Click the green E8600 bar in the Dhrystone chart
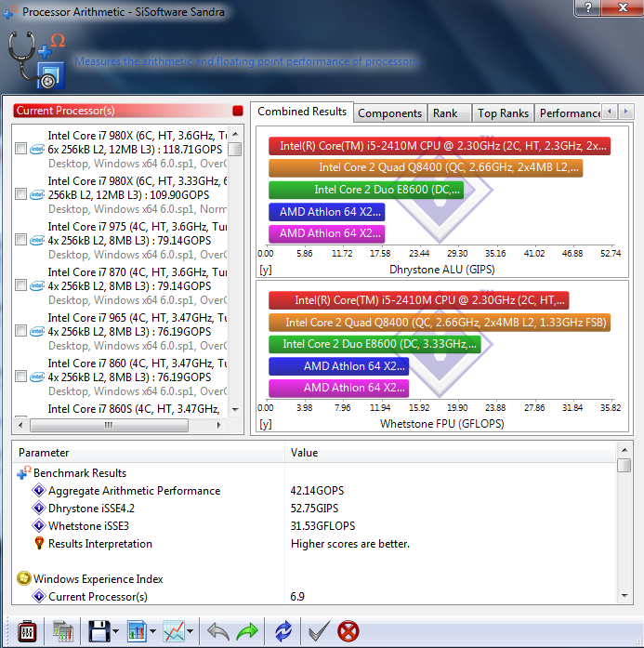Image resolution: width=644 pixels, height=648 pixels. (x=366, y=190)
